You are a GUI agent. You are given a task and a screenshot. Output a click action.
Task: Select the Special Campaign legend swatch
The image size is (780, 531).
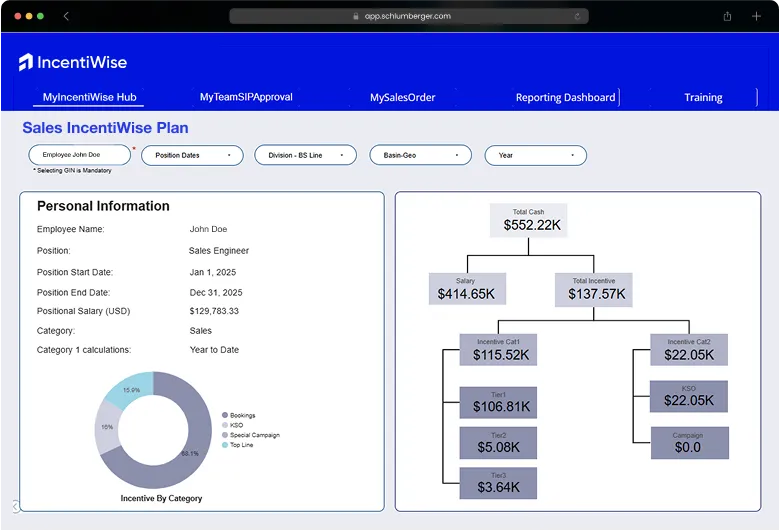(x=225, y=435)
